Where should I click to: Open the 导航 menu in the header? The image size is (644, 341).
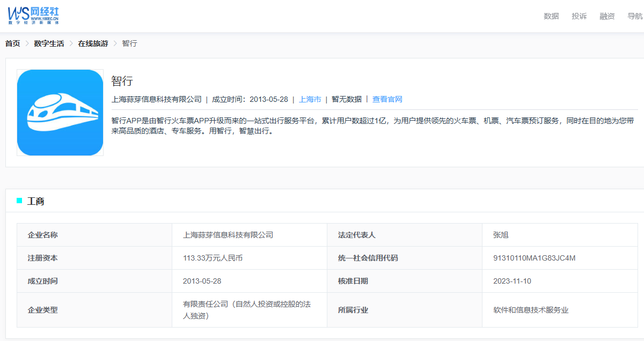634,16
